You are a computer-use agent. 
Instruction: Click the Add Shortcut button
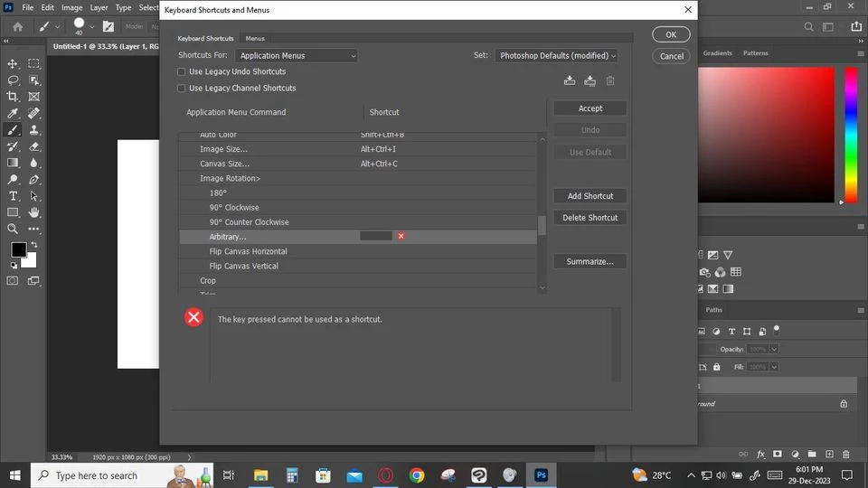tap(590, 196)
